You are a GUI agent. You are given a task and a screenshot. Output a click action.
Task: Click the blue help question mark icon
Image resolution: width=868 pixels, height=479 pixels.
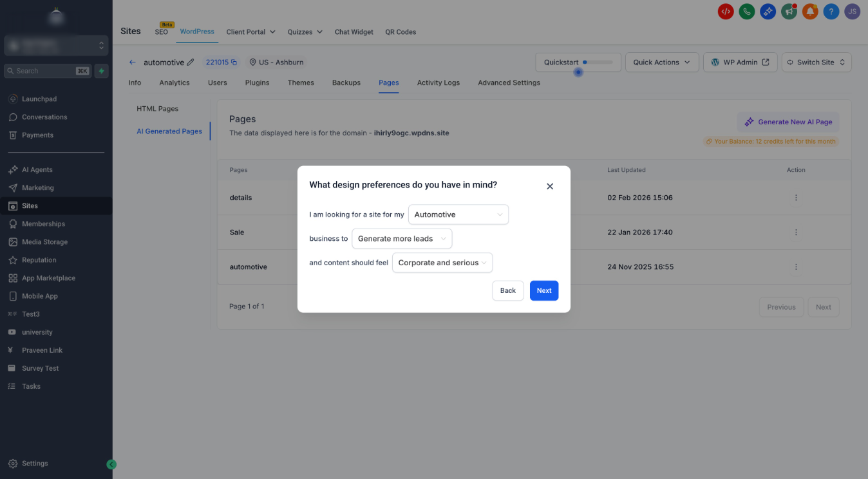[831, 11]
